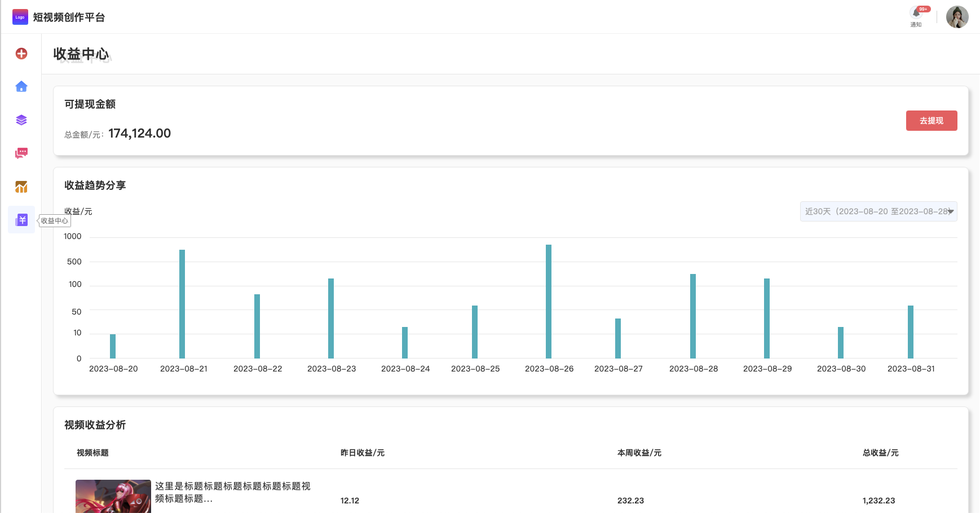Click the bar for 2023-08-30
980x513 pixels.
(x=841, y=343)
